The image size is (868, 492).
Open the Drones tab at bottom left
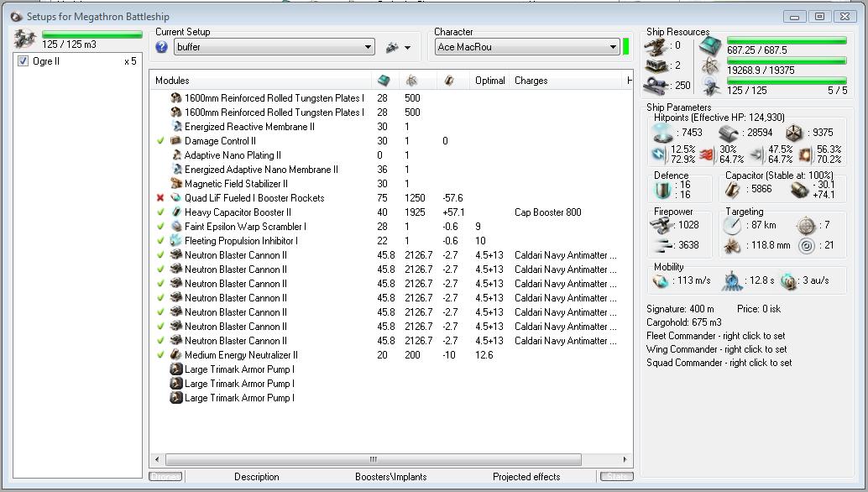tap(165, 477)
